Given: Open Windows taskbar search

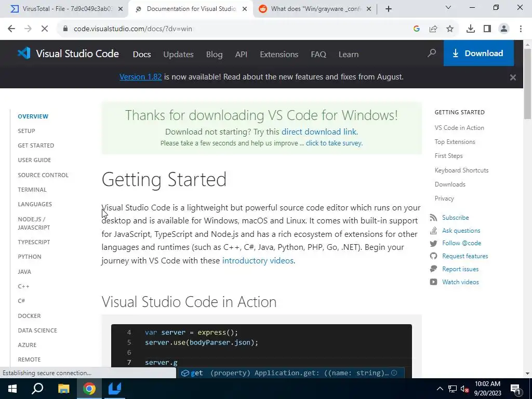Looking at the screenshot, I should [x=37, y=389].
